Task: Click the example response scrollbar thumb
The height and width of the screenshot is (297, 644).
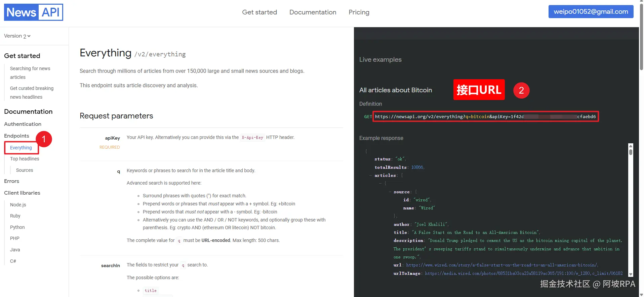Action: tap(631, 152)
